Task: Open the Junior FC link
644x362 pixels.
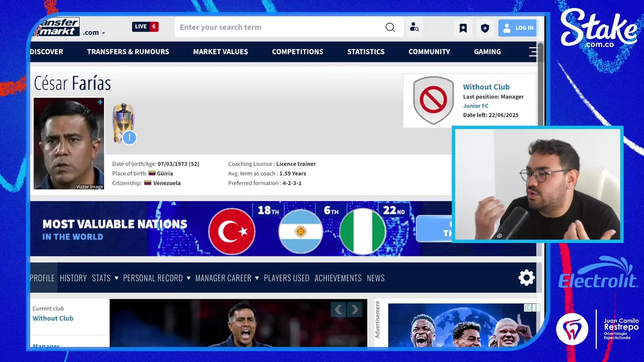Action: pos(475,106)
